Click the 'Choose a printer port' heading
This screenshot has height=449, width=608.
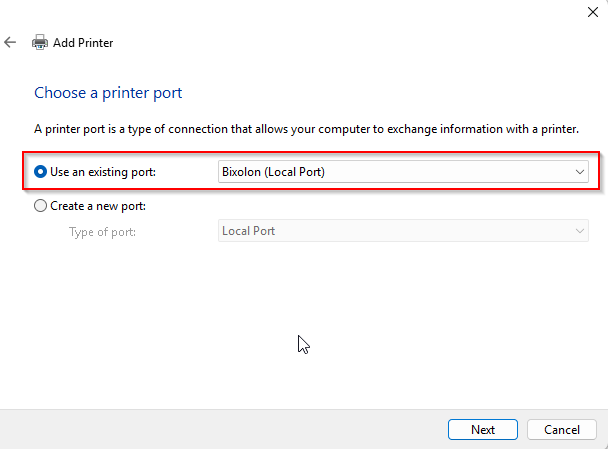pos(108,93)
